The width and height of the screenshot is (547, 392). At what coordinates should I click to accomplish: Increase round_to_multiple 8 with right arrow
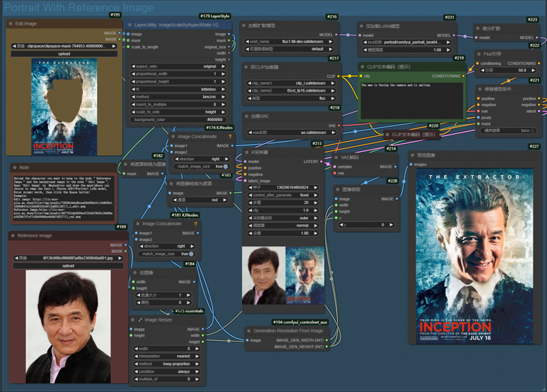223,105
